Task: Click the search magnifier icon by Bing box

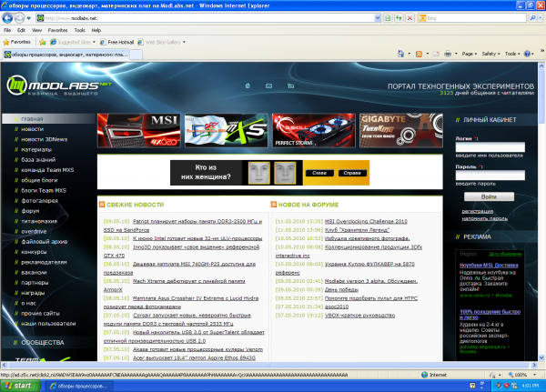Action: pyautogui.click(x=532, y=18)
